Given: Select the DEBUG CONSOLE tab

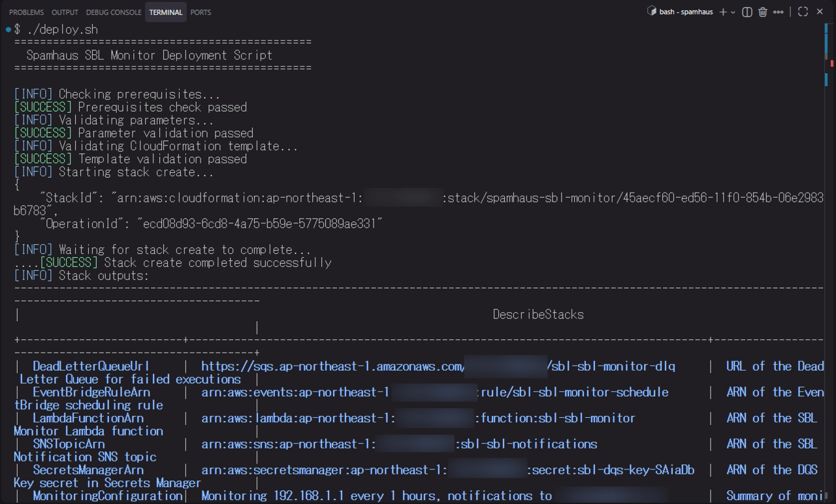Looking at the screenshot, I should pos(114,12).
